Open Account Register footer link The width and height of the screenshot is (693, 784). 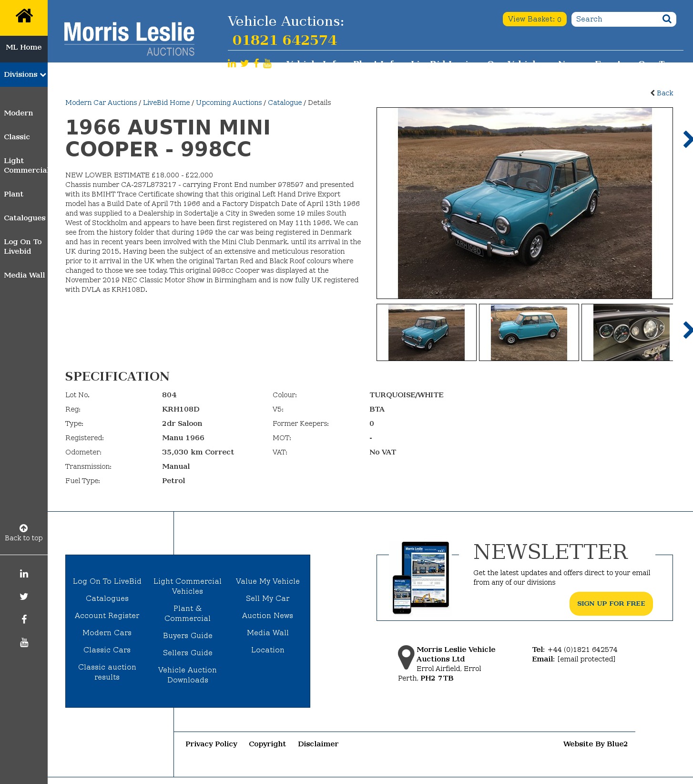107,616
